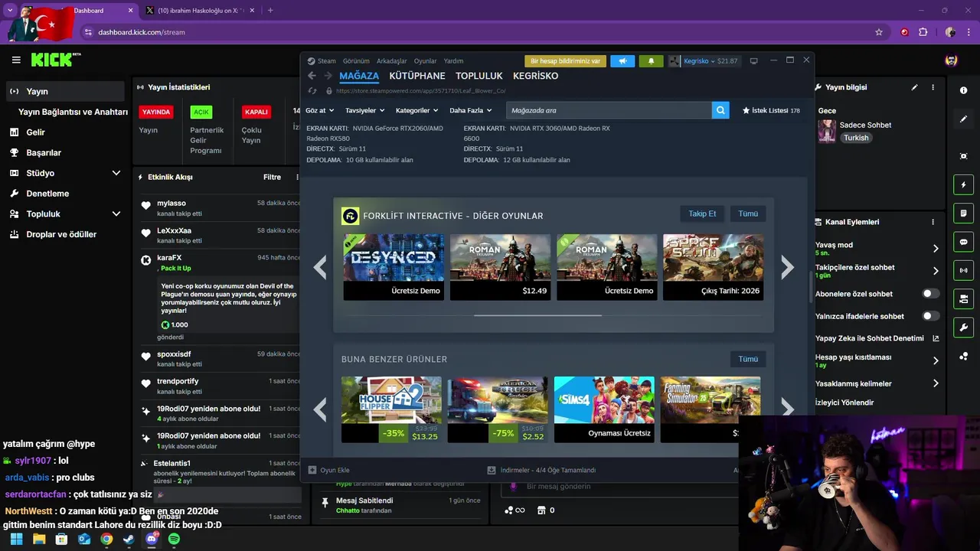Open Etkinlik Akışı three-dot menu
The image size is (980, 551).
[x=297, y=177]
